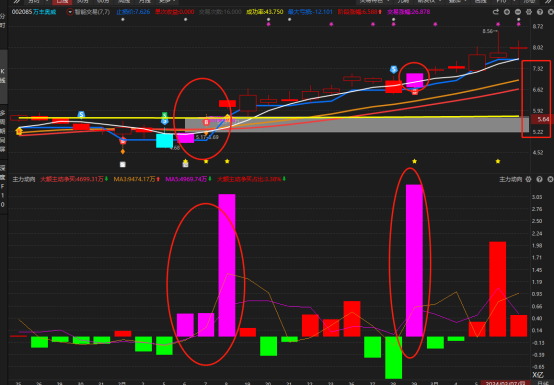Click the blue S sell signal marker near 7.32
The height and width of the screenshot is (385, 554).
[394, 69]
